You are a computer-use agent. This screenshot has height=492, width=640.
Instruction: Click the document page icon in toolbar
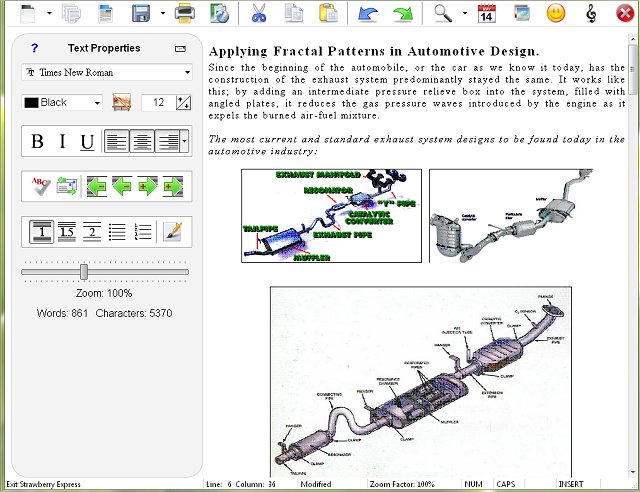pos(106,13)
